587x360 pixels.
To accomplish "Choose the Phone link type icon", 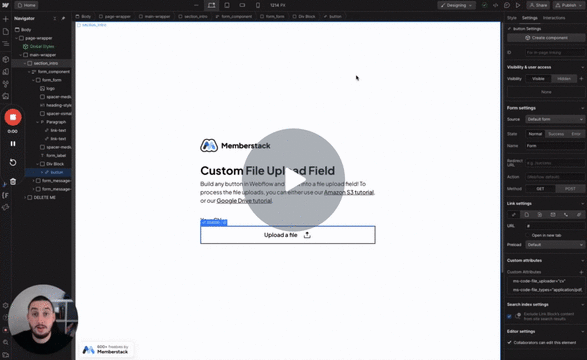I will [566, 215].
